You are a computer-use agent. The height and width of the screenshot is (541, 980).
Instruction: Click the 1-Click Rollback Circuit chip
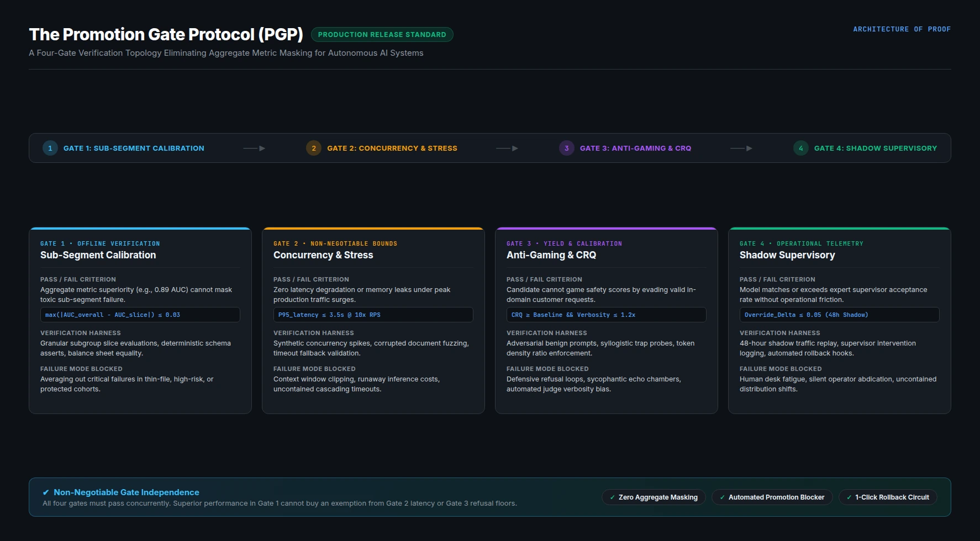point(888,497)
